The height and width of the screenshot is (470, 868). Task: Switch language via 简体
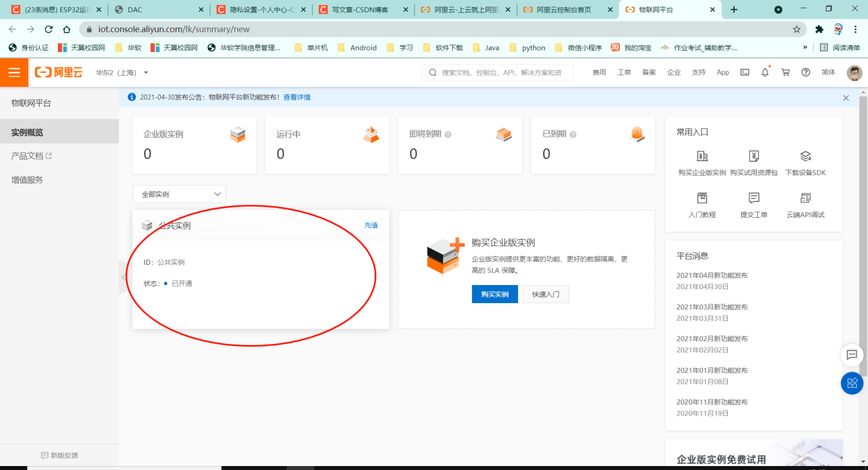(828, 72)
